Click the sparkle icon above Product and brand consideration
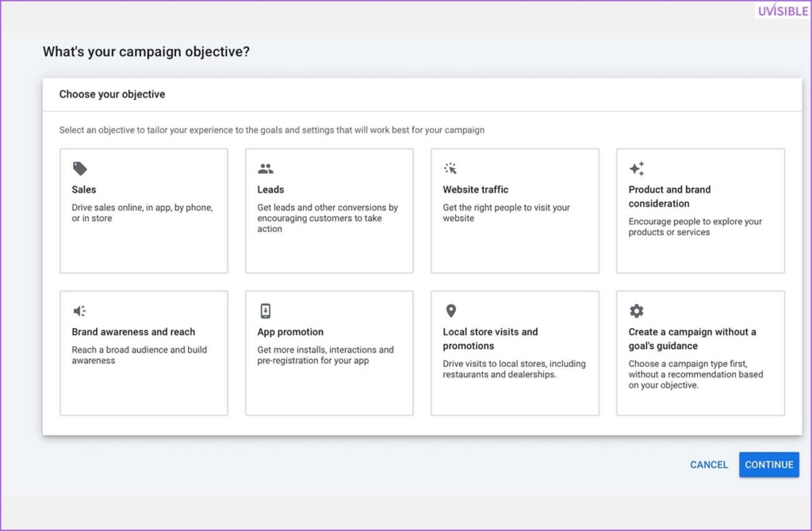 [637, 167]
